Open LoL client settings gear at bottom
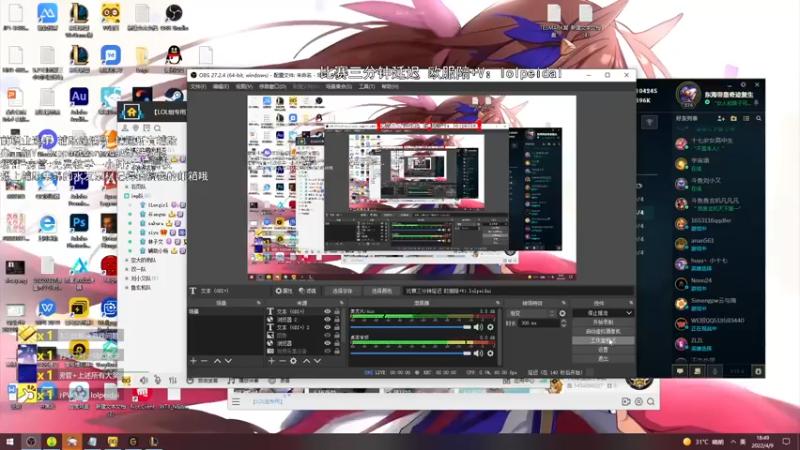 pos(758,371)
